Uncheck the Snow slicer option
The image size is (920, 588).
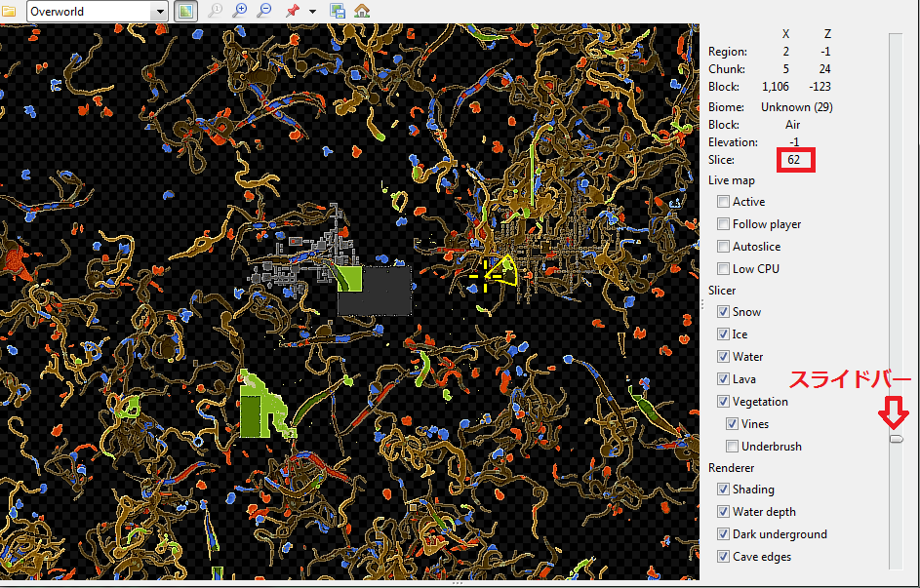724,312
